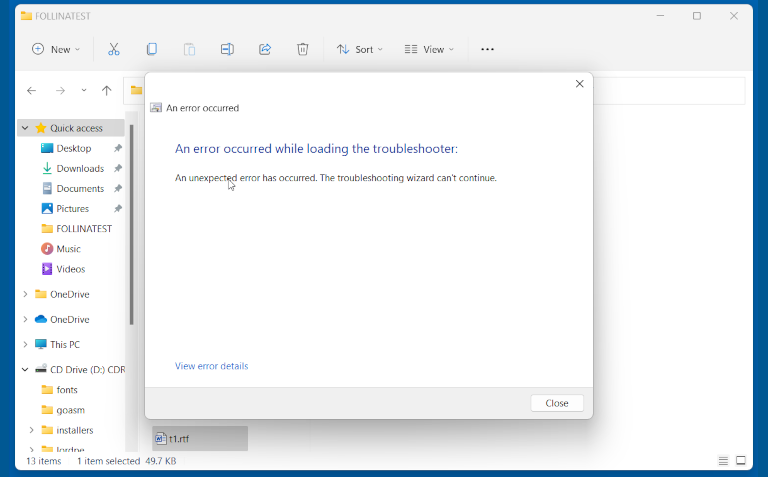This screenshot has width=768, height=477.
Task: Select Documents in the navigation pane
Action: pyautogui.click(x=80, y=188)
